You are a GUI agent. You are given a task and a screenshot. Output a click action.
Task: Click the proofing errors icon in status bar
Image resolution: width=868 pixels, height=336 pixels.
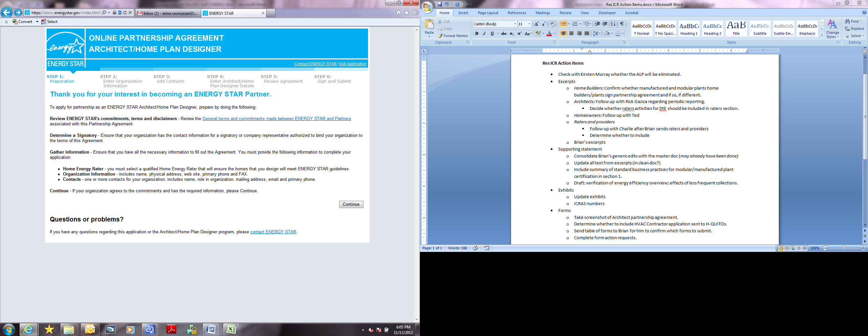(x=475, y=248)
